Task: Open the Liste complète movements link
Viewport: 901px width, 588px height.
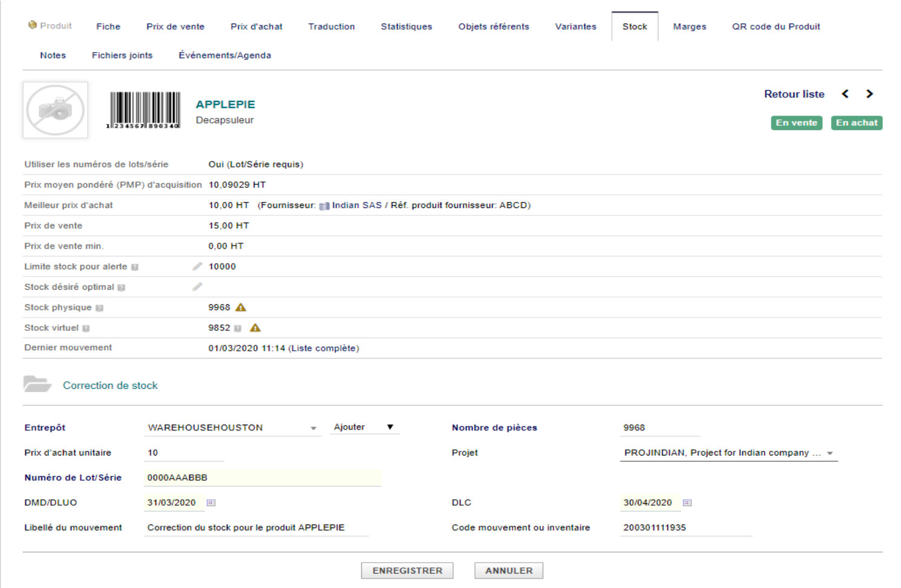Action: point(324,348)
